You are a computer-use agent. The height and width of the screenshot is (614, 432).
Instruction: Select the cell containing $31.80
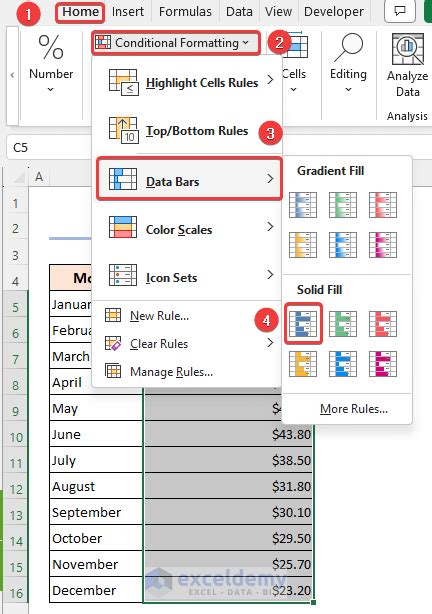(x=228, y=486)
